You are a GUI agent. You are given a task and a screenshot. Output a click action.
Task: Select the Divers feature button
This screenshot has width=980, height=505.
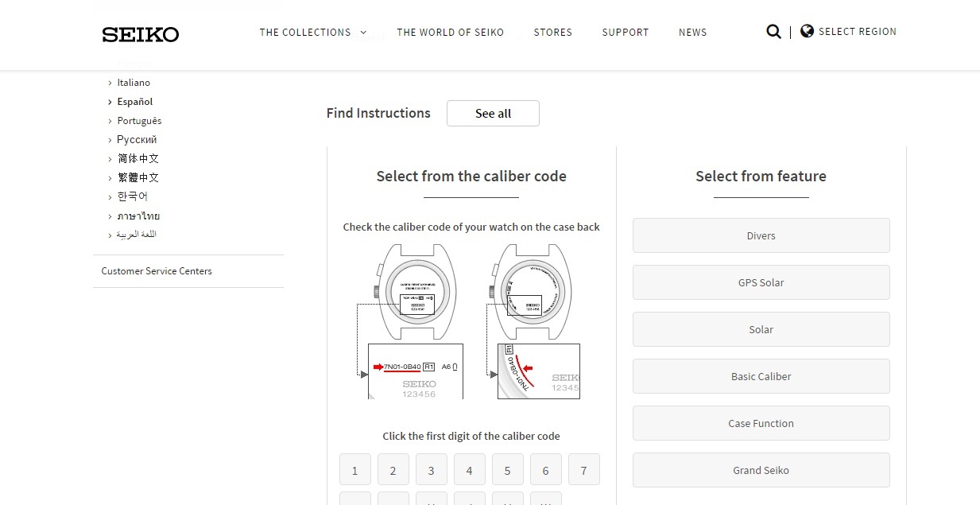tap(761, 235)
